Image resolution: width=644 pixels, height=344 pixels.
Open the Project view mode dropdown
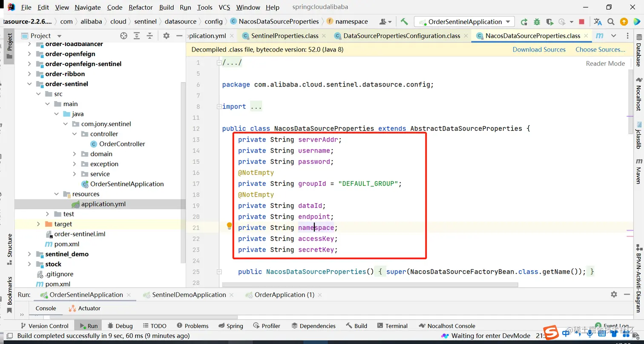59,36
